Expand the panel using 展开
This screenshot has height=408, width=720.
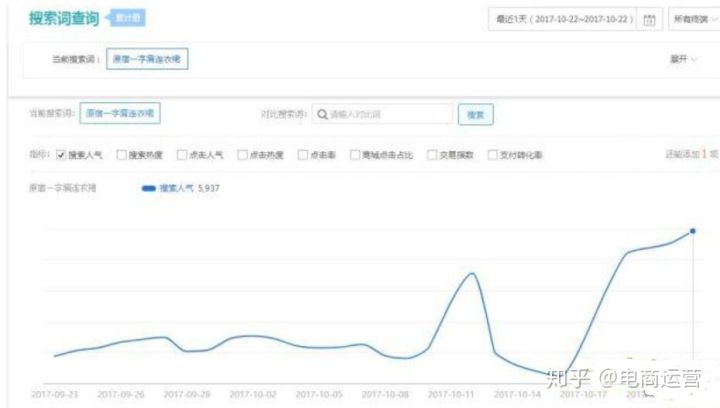683,59
